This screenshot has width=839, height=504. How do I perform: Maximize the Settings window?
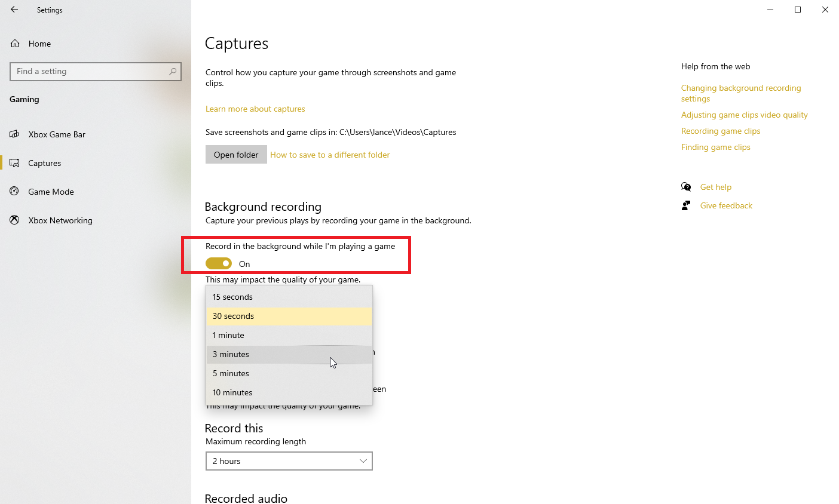tap(798, 10)
